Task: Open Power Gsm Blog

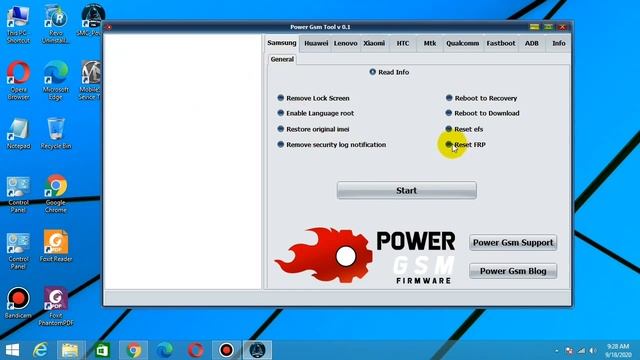Action: [513, 271]
